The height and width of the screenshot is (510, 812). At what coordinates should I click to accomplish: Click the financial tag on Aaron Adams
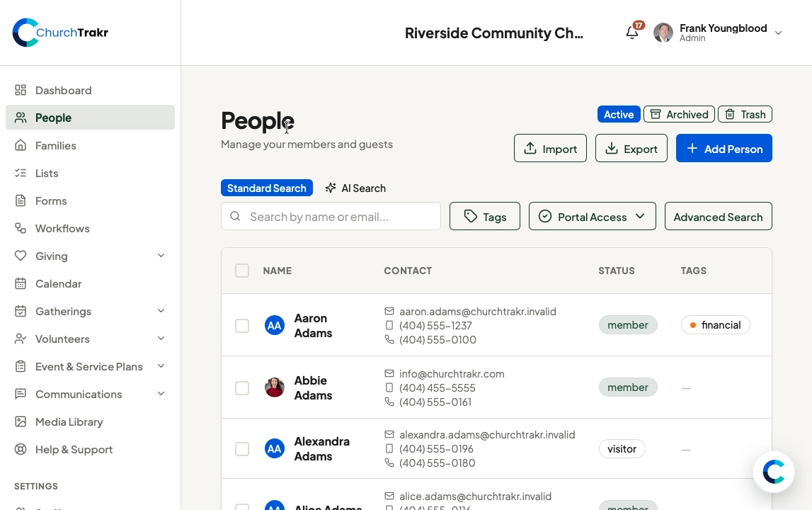715,325
